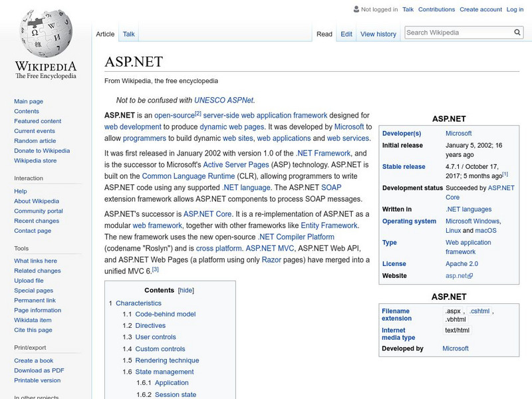Collapse the Interaction sidebar section

click(x=28, y=178)
